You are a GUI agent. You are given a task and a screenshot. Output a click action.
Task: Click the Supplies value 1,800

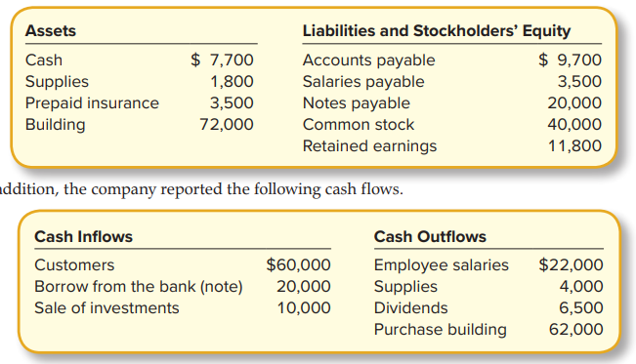pos(232,81)
